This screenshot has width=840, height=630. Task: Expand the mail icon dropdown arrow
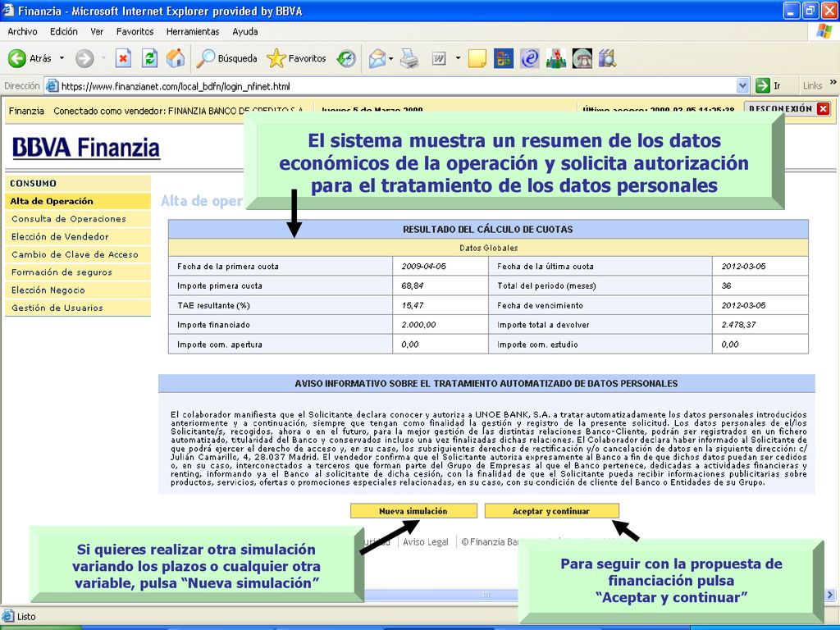[391, 58]
